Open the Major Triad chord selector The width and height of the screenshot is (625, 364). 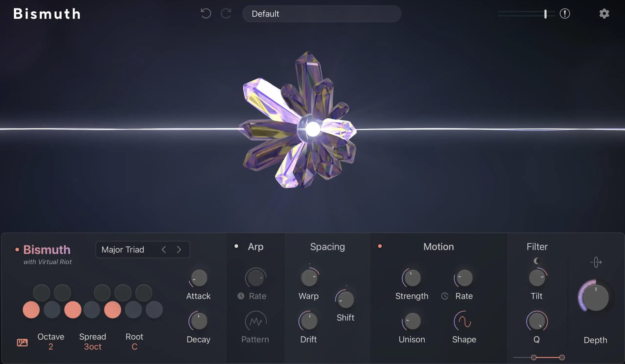click(x=143, y=250)
